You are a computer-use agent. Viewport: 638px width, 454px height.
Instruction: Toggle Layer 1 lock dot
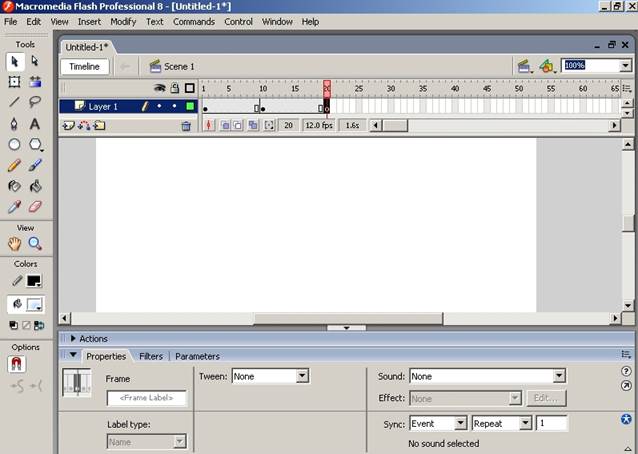175,106
